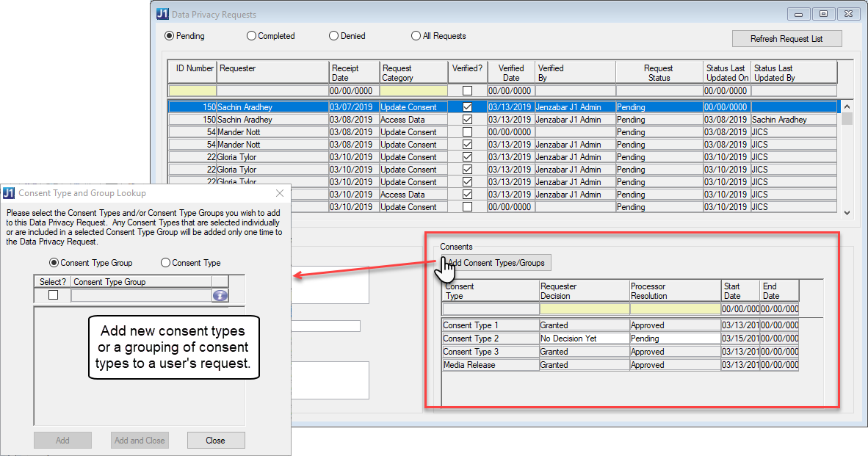The image size is (868, 456).
Task: Click the Close button in lookup dialog
Action: 215,441
